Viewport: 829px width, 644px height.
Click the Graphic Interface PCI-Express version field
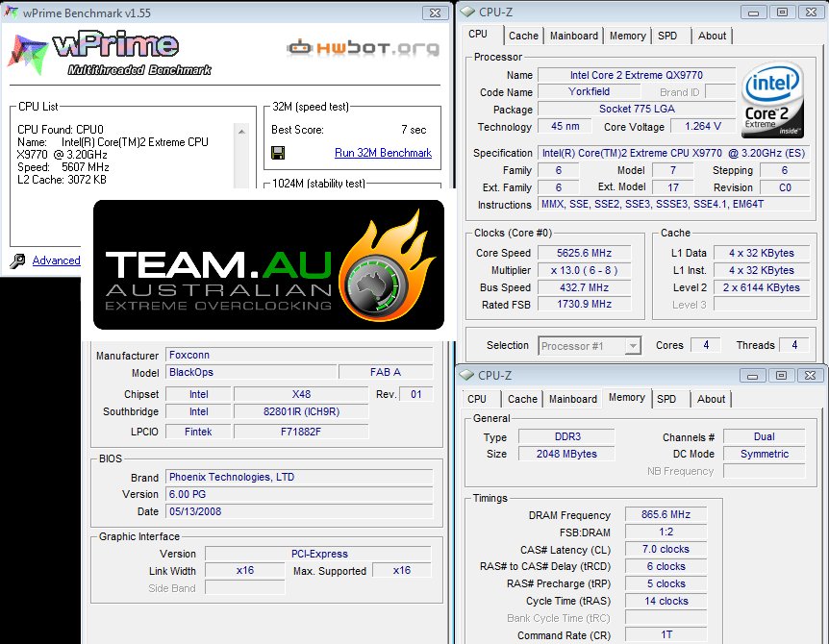tap(318, 554)
